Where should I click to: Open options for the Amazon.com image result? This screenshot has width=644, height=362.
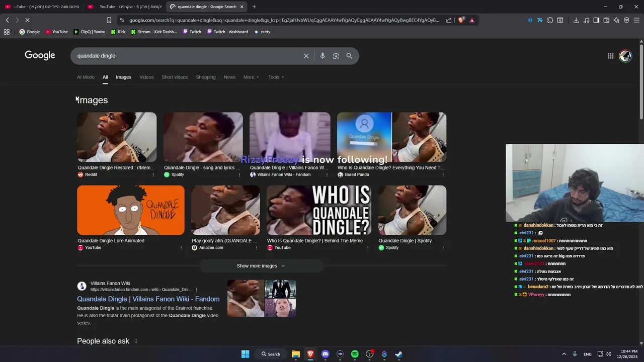[257, 247]
